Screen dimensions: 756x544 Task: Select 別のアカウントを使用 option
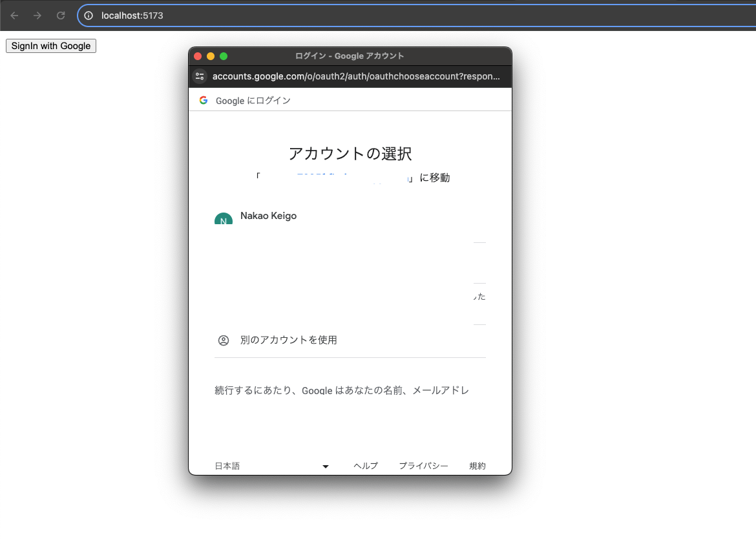(350, 340)
